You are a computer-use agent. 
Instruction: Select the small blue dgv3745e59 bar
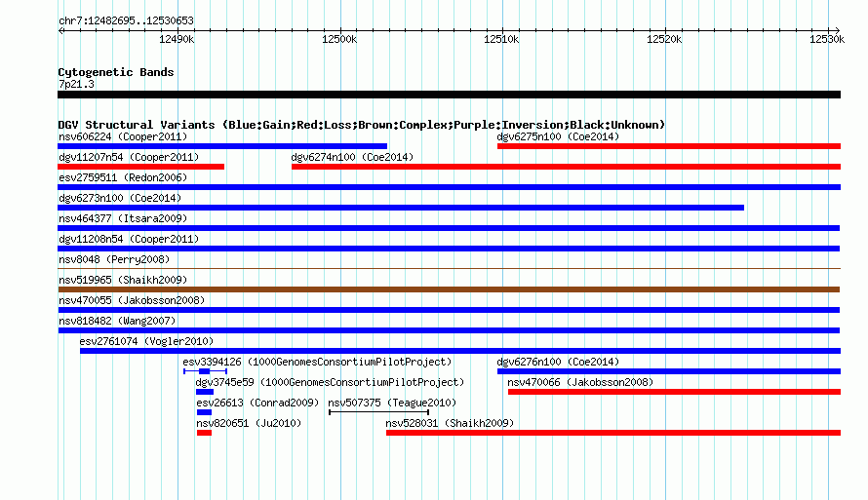pyautogui.click(x=205, y=392)
